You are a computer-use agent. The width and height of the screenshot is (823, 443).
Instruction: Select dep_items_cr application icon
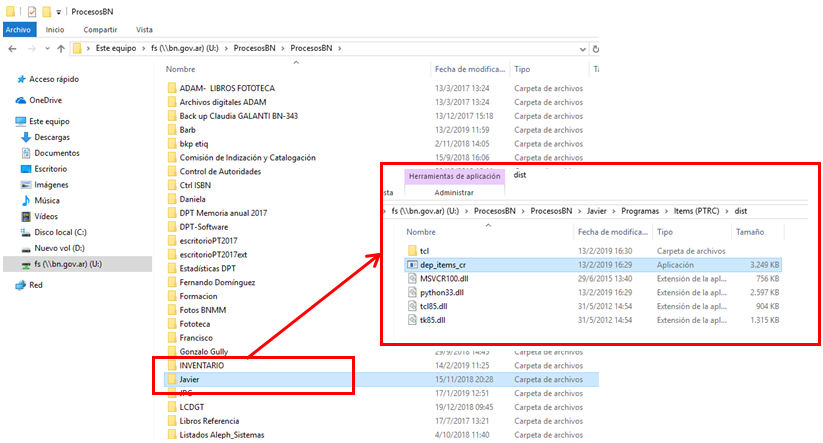coord(413,265)
